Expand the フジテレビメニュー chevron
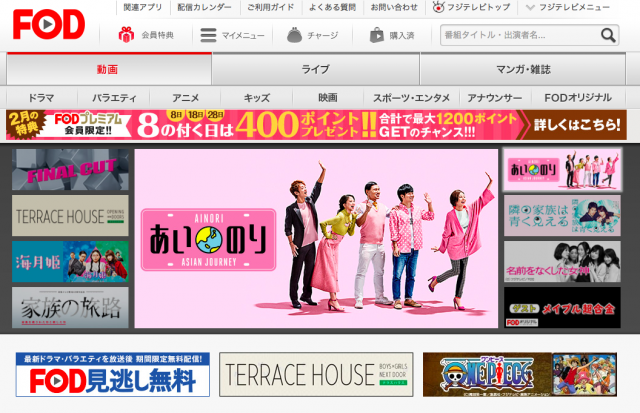Screen dimensions: 640x413 530,7
